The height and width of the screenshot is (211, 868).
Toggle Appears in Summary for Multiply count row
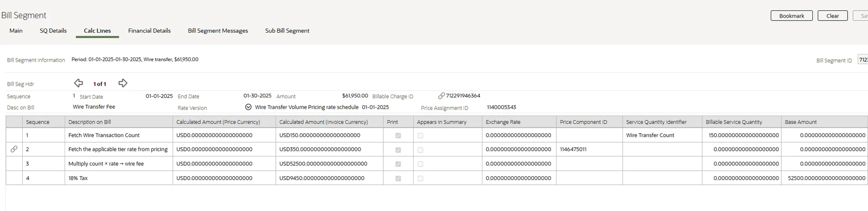click(x=420, y=164)
